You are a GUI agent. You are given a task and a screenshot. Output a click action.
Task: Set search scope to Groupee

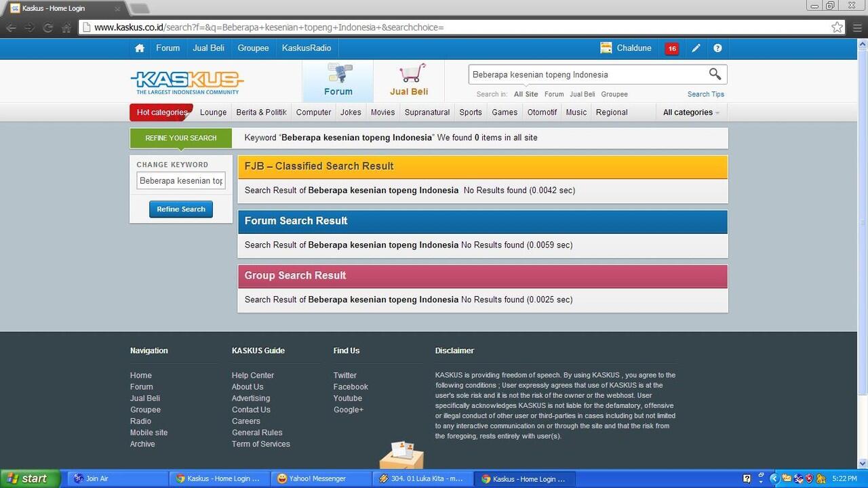614,94
